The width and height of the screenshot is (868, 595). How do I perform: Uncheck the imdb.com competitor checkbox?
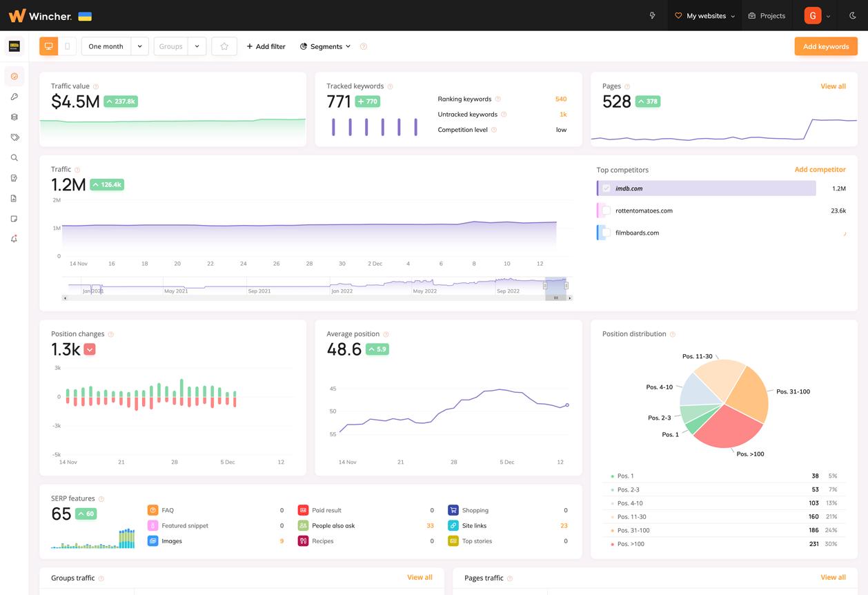click(x=606, y=188)
